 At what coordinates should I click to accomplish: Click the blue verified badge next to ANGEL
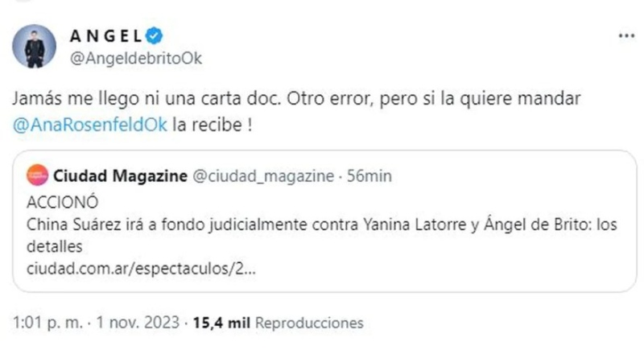(159, 35)
